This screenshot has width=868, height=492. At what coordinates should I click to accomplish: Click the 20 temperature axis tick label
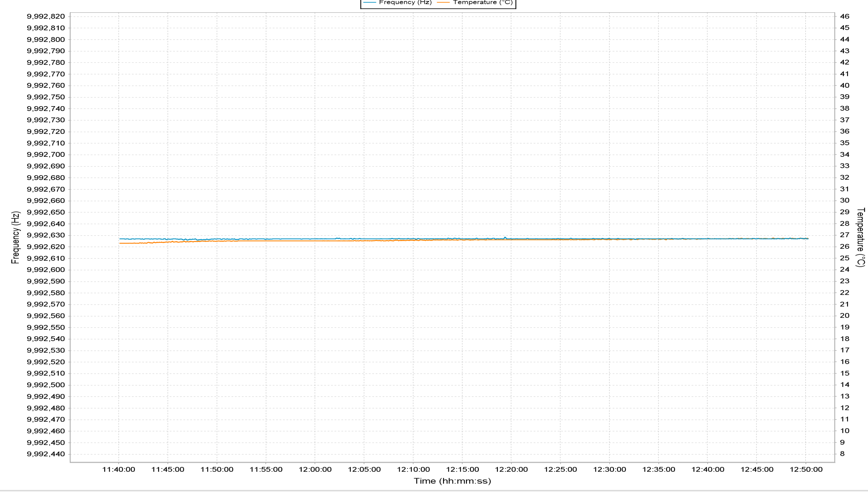click(845, 316)
